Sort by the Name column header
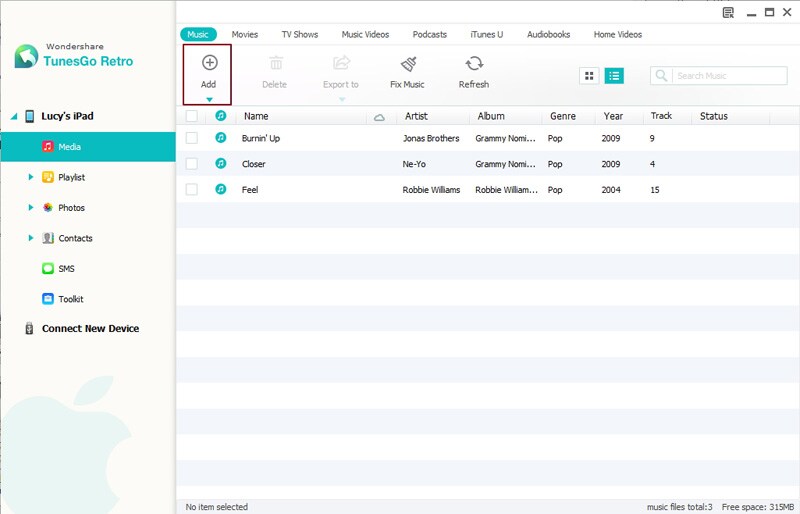The height and width of the screenshot is (514, 800). 256,116
